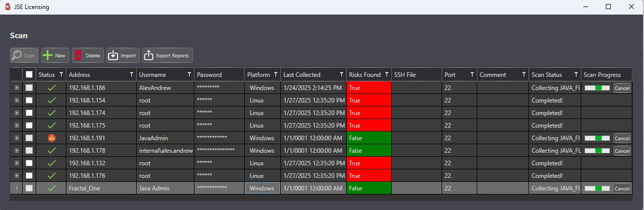Click the date 1/24/2025 2:14:25 PM

(x=312, y=88)
